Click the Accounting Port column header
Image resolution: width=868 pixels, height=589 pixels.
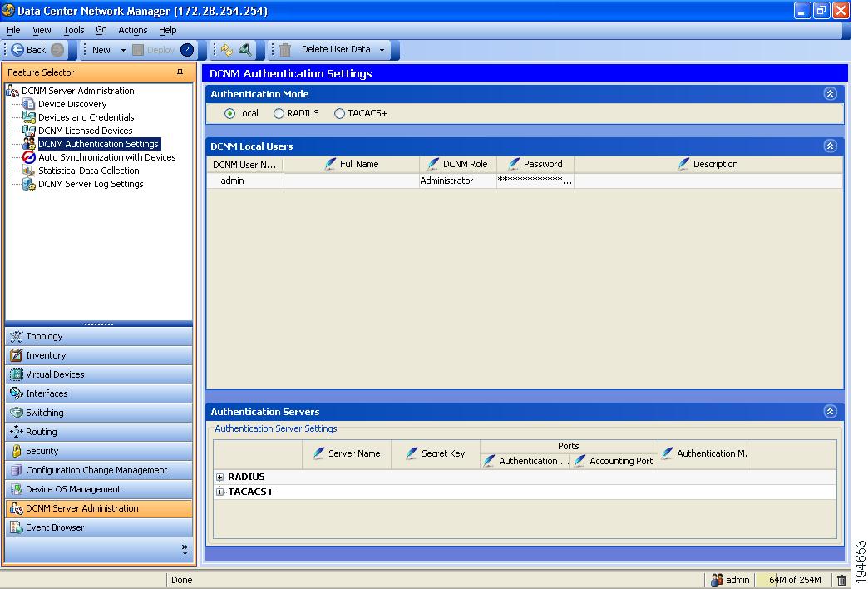[614, 461]
